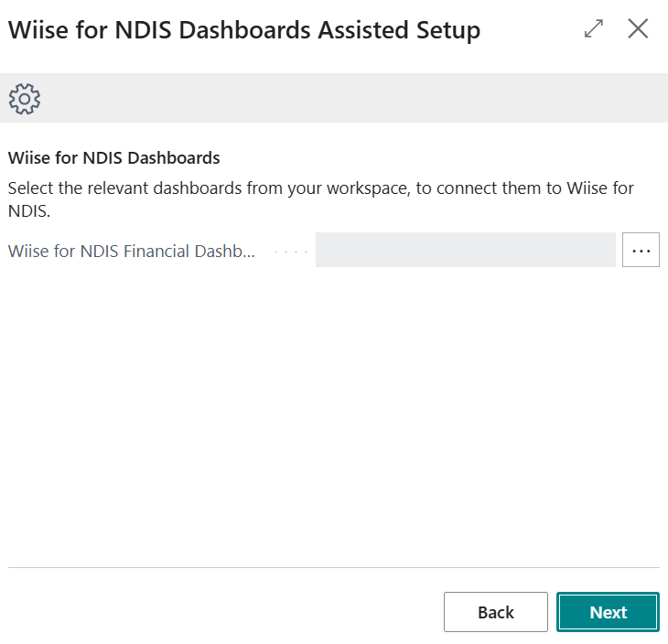Close the Assisted Setup dialog
This screenshot has height=644, width=668.
pyautogui.click(x=638, y=29)
